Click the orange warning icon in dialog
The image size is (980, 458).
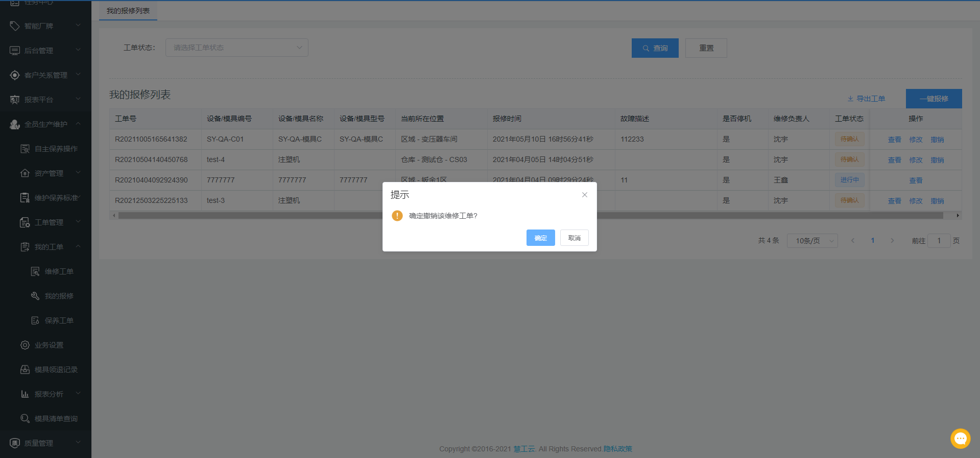pyautogui.click(x=397, y=216)
